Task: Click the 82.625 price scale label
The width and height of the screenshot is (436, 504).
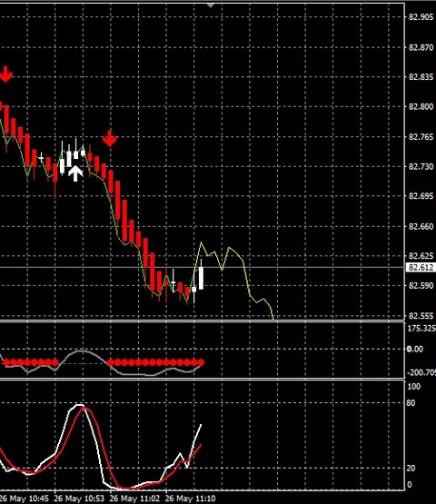Action: tap(421, 256)
